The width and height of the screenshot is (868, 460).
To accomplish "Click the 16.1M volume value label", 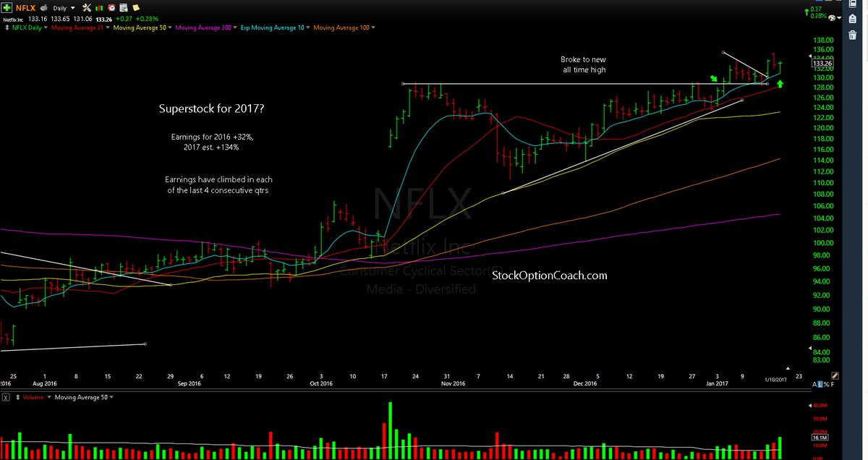I will (x=820, y=438).
